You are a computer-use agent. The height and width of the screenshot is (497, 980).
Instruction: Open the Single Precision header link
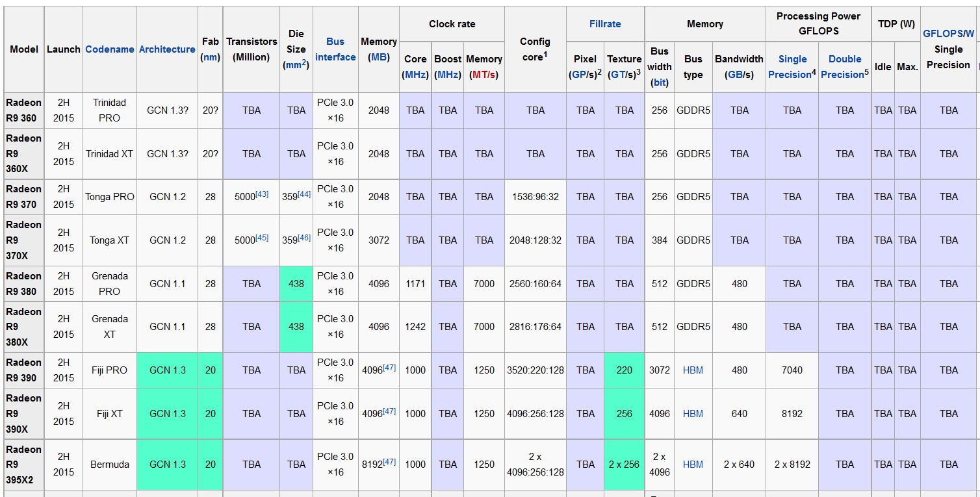(790, 67)
